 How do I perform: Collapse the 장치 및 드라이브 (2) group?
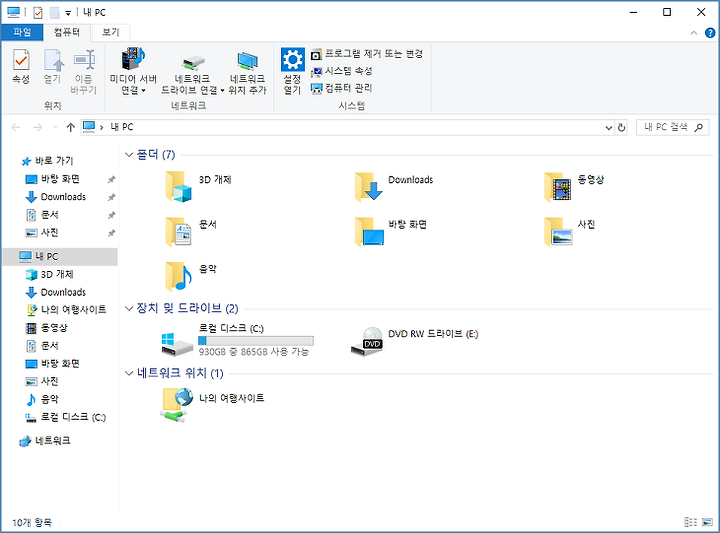tap(129, 308)
